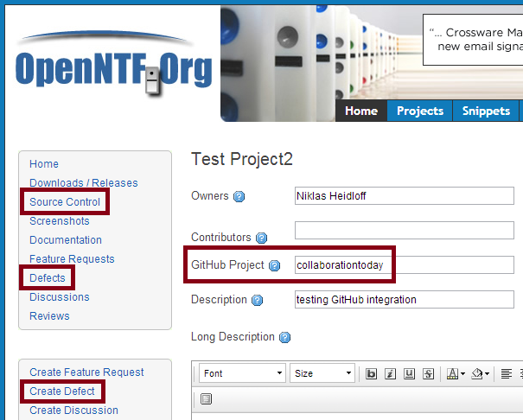Open the Size dropdown
This screenshot has width=523, height=420.
(322, 373)
